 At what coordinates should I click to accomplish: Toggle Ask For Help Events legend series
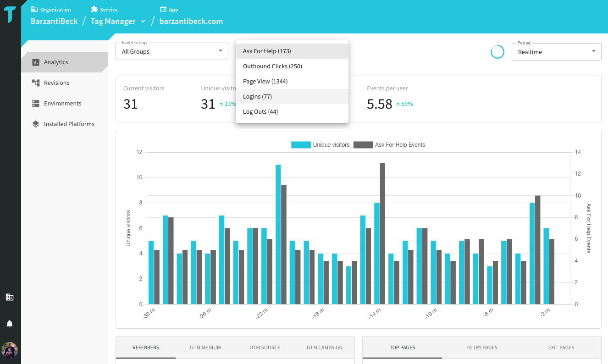389,145
